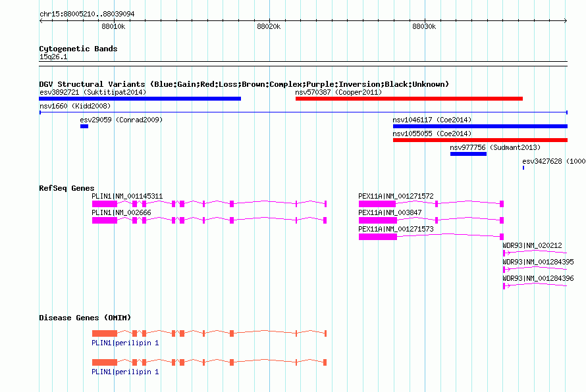The height and width of the screenshot is (392, 586).
Task: Open the upper PLIN1|perilipin 1 link
Action: click(x=125, y=343)
